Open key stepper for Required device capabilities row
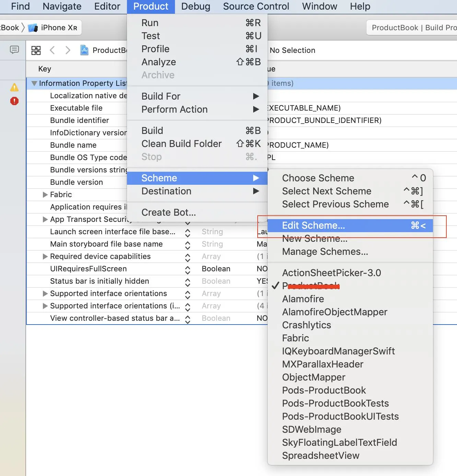The height and width of the screenshot is (476, 457). tap(188, 258)
